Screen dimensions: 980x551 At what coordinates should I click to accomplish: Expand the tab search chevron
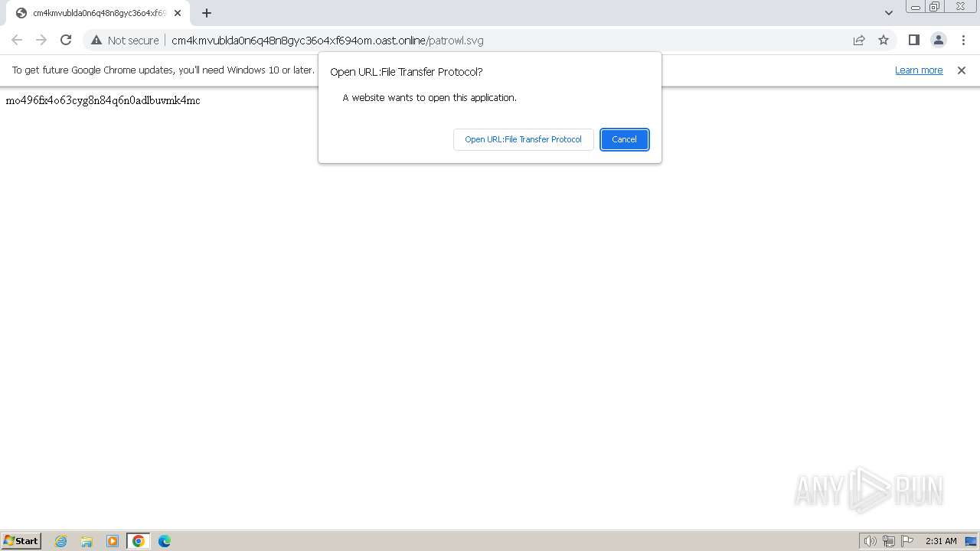(x=888, y=13)
